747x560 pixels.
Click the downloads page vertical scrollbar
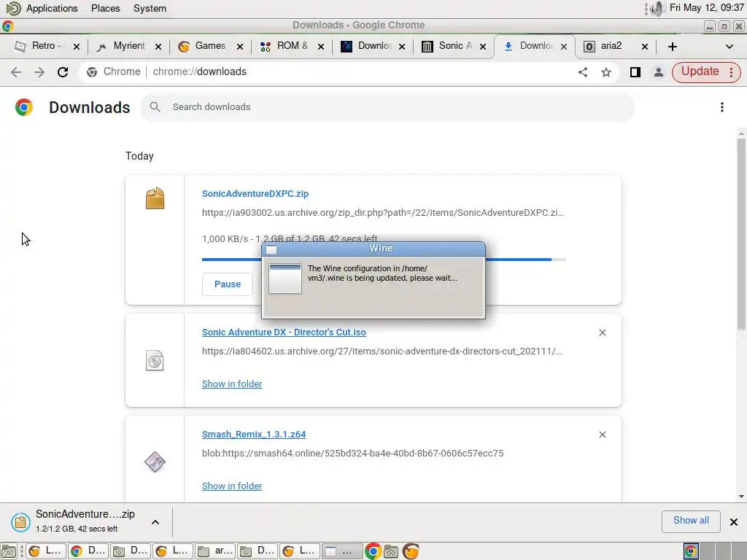(x=741, y=233)
